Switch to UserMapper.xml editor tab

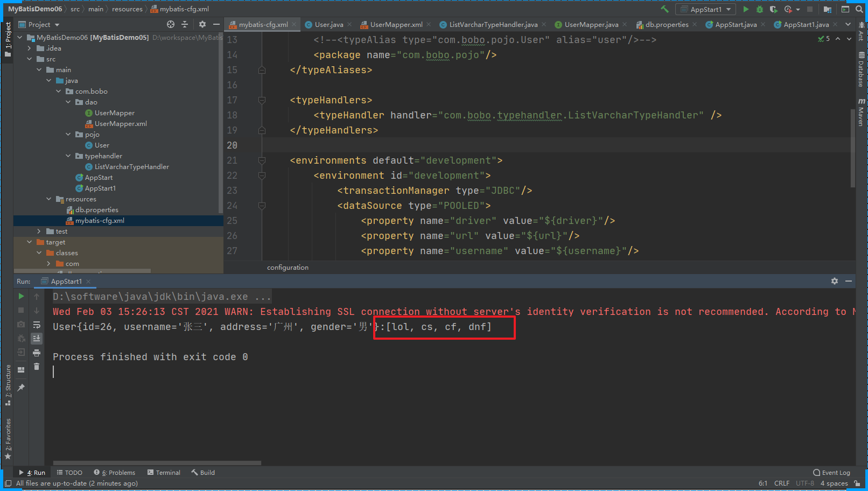pos(396,24)
